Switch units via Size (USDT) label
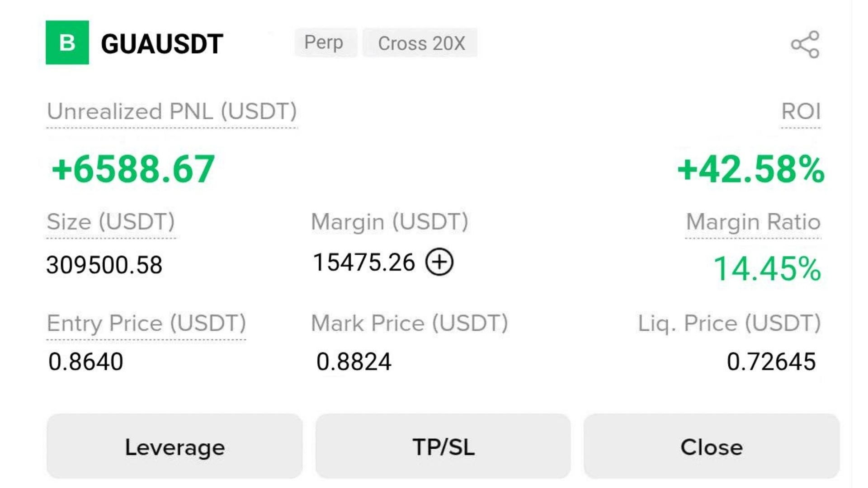Screen dimensions: 868x488 tap(111, 222)
